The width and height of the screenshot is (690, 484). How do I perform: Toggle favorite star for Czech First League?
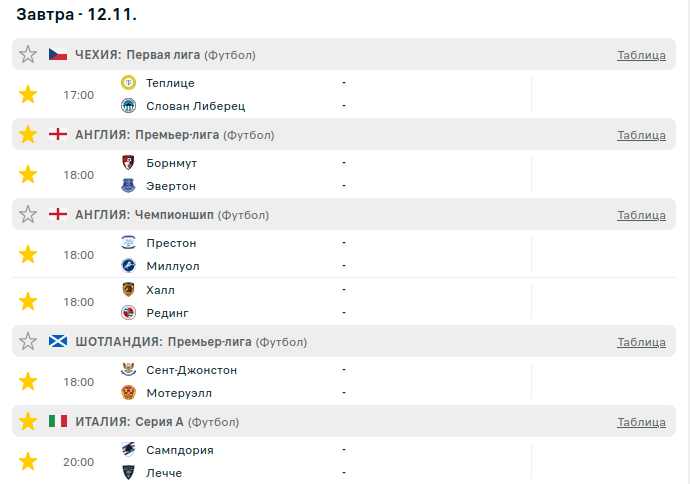point(28,54)
